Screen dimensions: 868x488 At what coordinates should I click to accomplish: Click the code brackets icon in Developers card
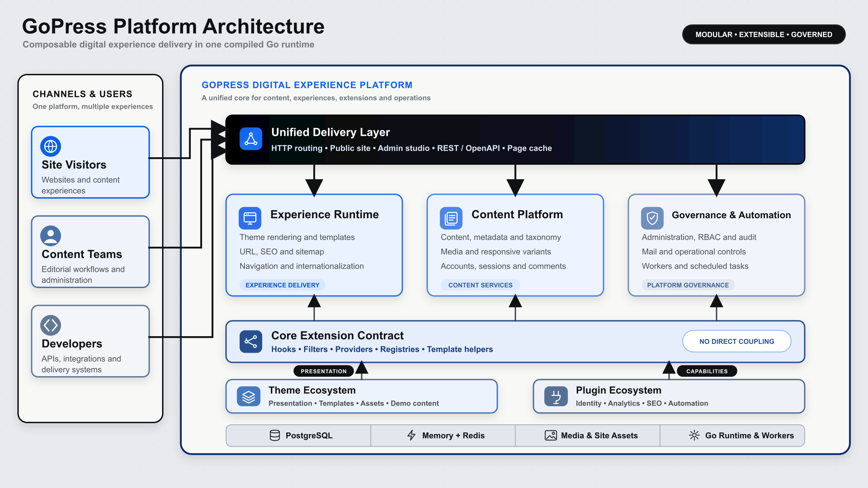point(51,325)
